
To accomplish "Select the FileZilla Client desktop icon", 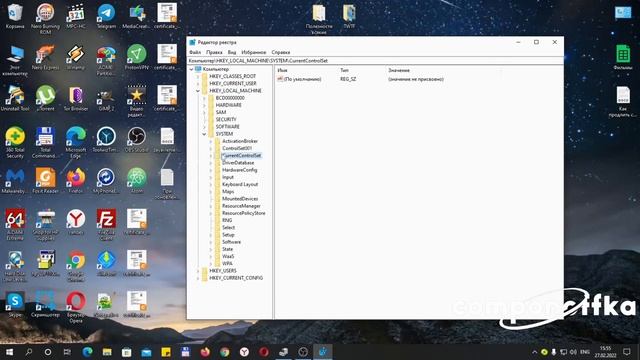I will pyautogui.click(x=106, y=224).
